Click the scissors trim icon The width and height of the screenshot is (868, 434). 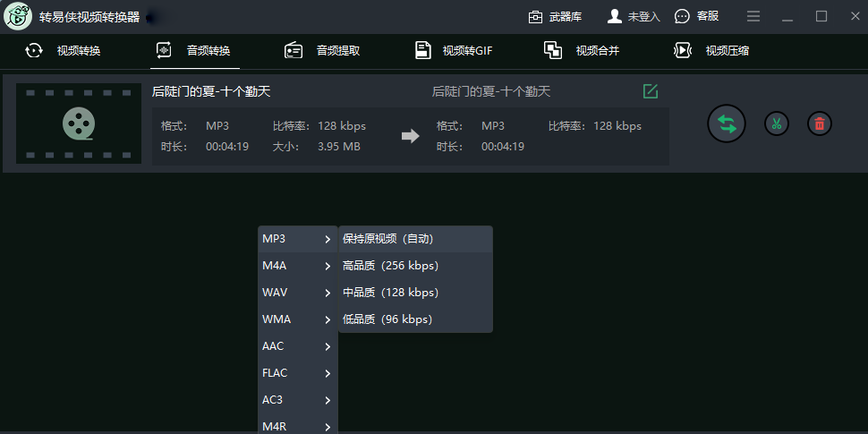tap(776, 123)
